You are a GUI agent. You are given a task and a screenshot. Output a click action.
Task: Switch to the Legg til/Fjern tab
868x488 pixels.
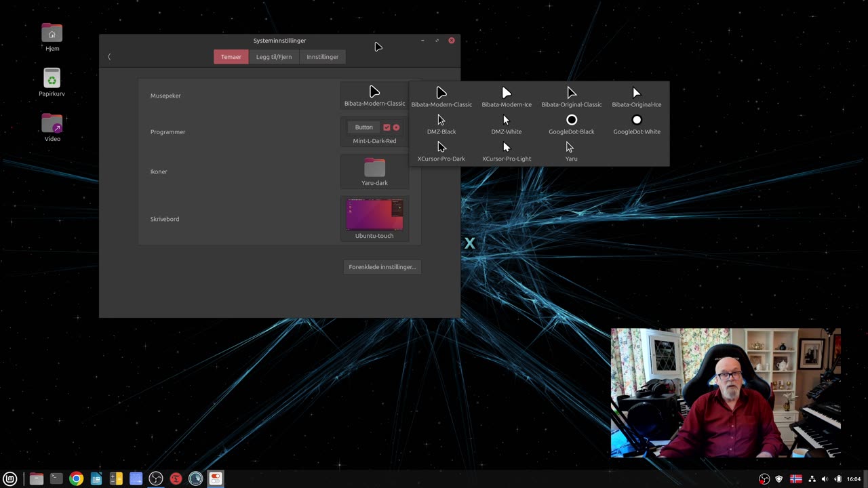(x=274, y=57)
